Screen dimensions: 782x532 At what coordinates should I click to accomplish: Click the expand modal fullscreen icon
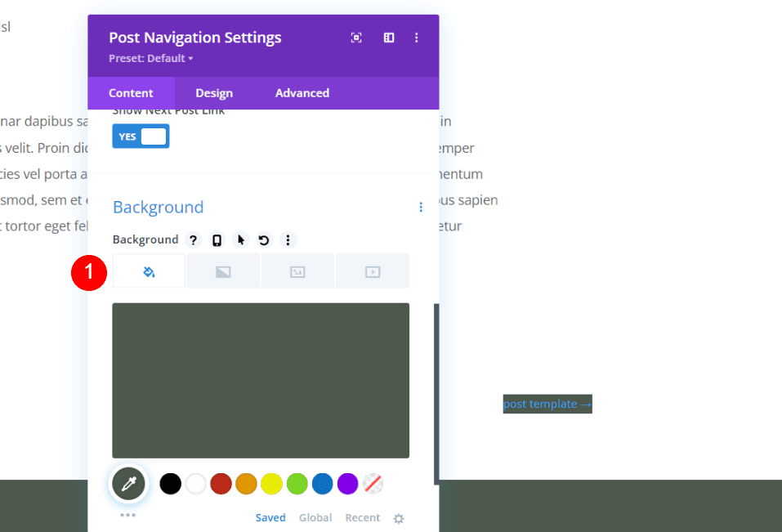[356, 38]
